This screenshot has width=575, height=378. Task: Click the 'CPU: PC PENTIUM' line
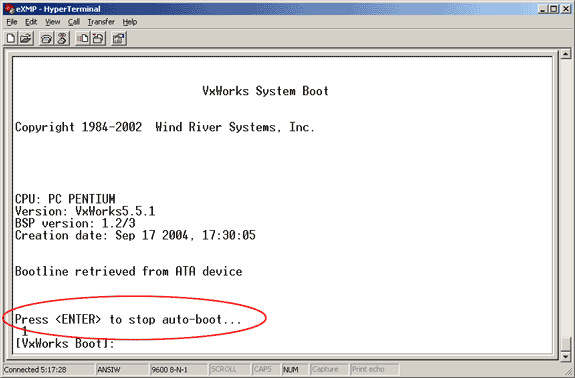pos(65,199)
